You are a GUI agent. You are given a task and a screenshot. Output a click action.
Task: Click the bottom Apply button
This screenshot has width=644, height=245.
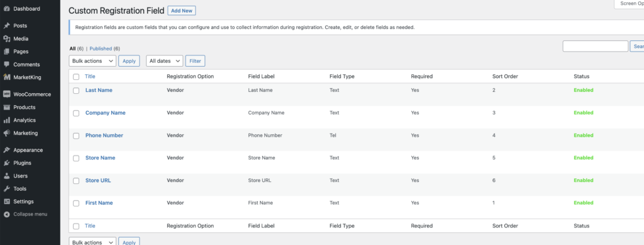point(129,242)
